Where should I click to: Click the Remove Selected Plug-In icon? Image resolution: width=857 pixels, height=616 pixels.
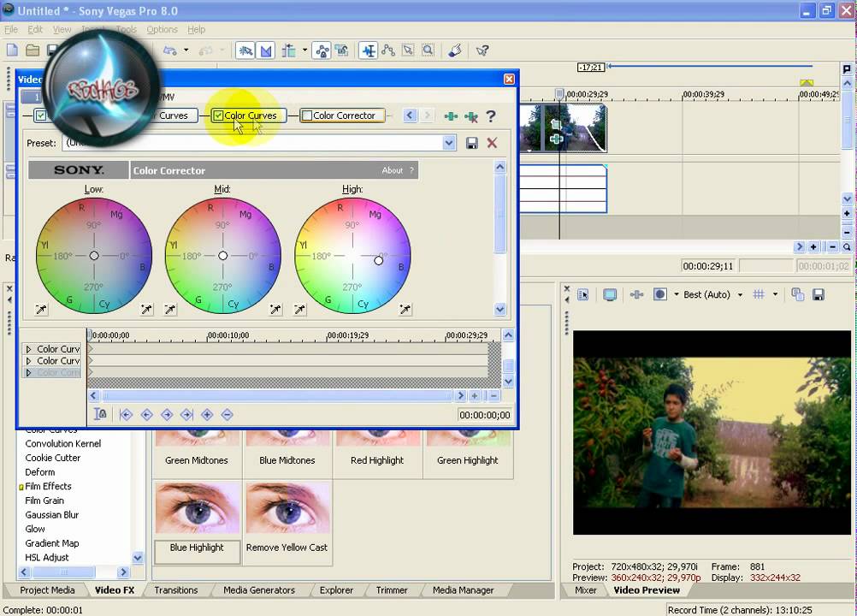click(470, 115)
